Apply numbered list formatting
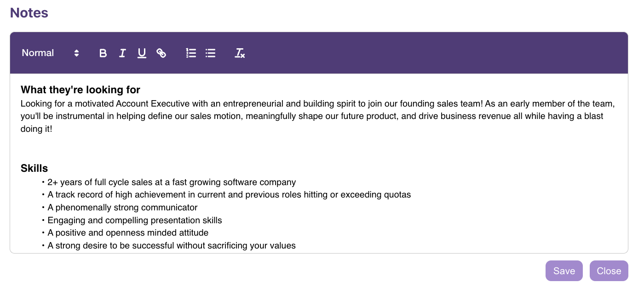The image size is (644, 288). click(x=191, y=53)
